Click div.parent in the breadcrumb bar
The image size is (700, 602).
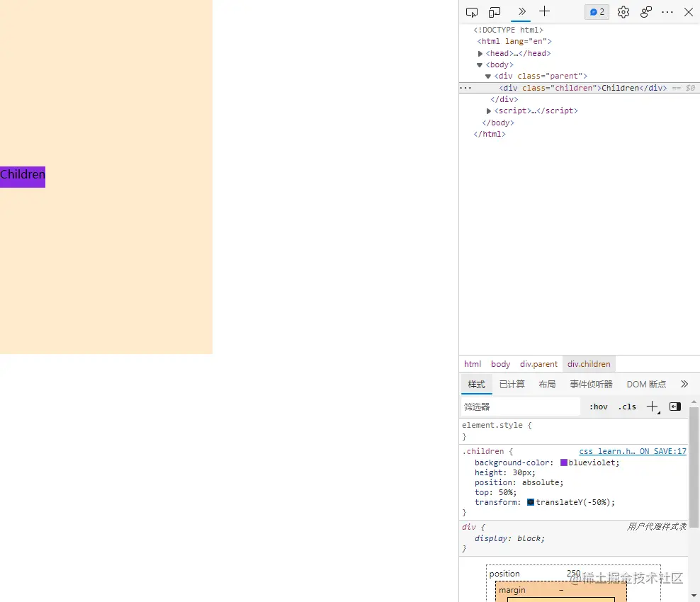point(538,364)
